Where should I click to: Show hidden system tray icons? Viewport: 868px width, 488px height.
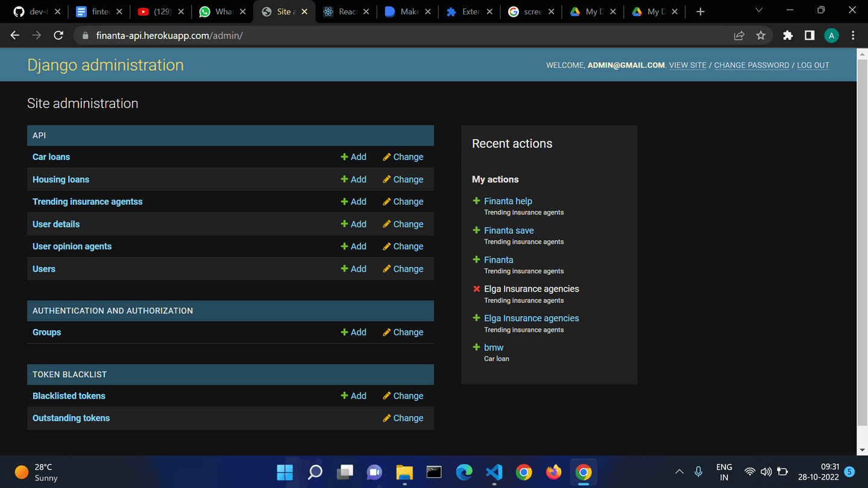679,472
